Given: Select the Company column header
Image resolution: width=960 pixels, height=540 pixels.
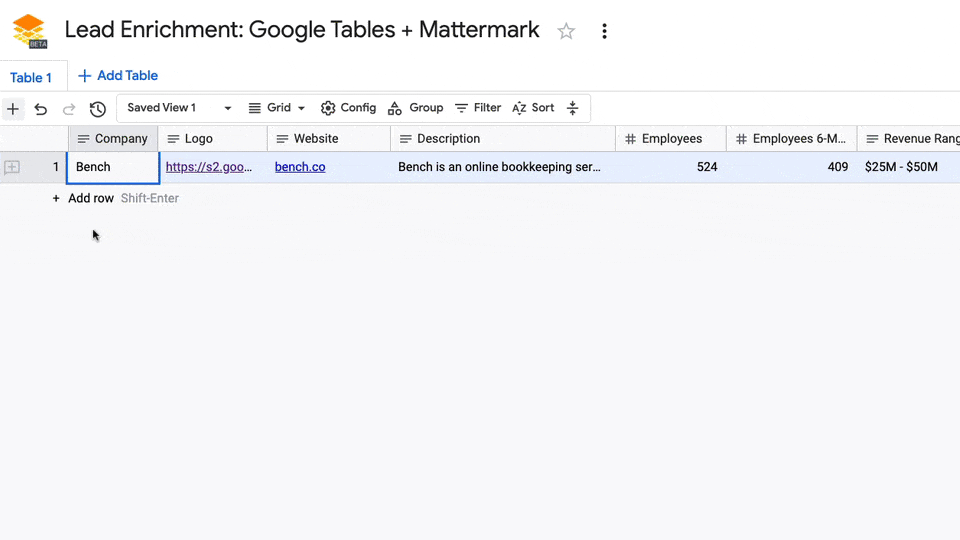Looking at the screenshot, I should 113,139.
